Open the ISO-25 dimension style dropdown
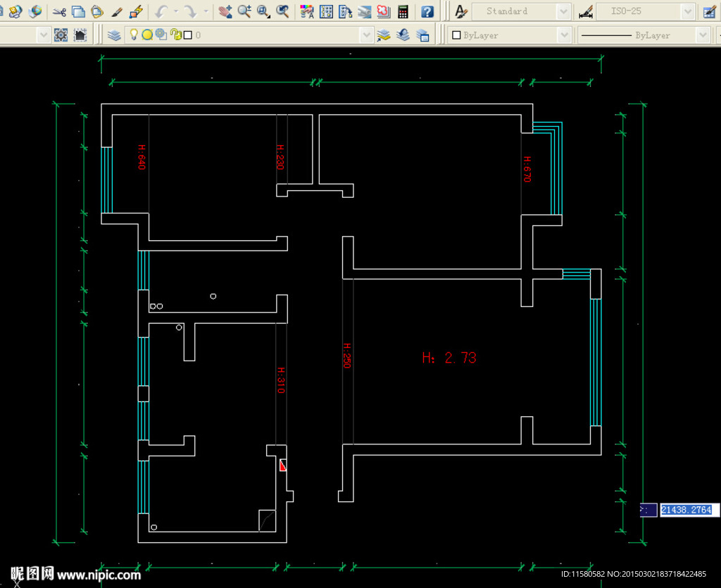721x588 pixels. (x=688, y=11)
